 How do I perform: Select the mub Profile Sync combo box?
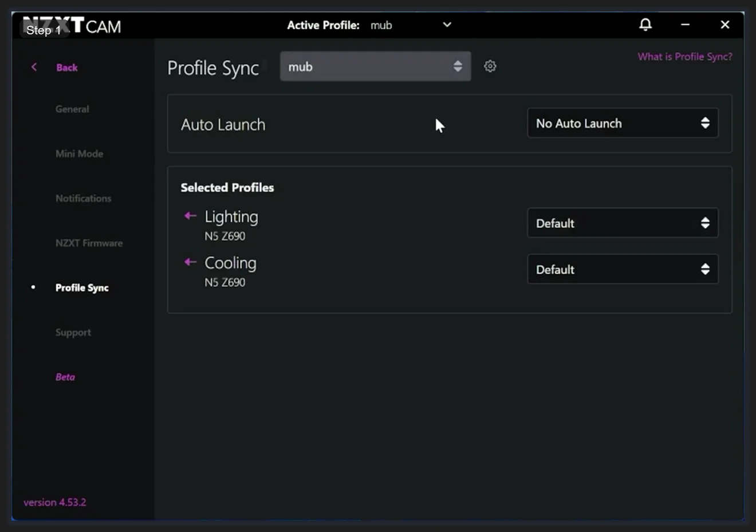coord(375,66)
